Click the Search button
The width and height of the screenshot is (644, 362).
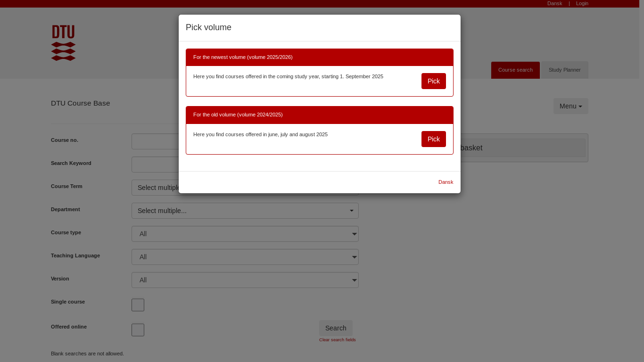pyautogui.click(x=336, y=328)
